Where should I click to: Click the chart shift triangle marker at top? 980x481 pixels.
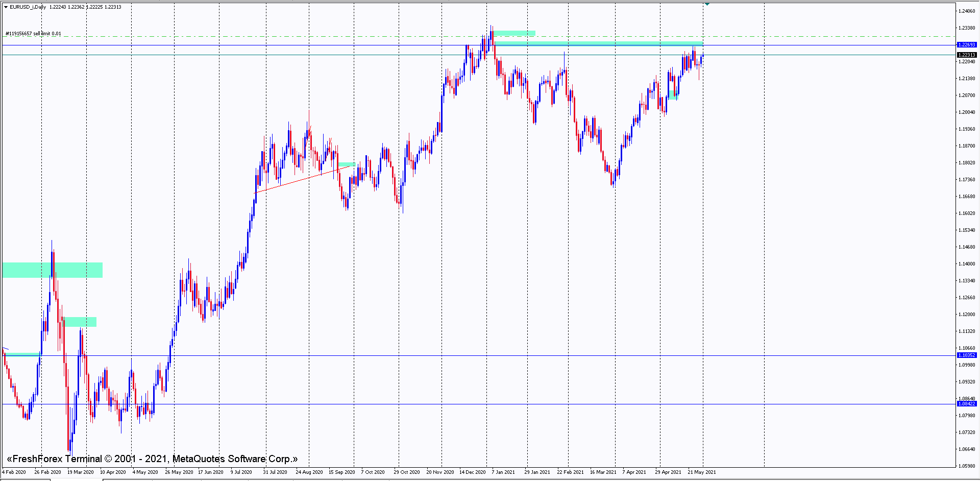pos(707,4)
